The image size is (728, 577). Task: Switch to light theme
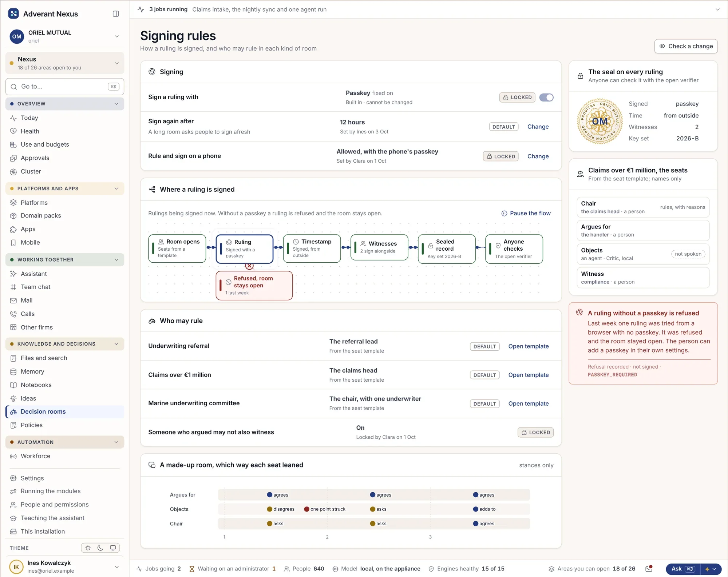[x=88, y=548]
